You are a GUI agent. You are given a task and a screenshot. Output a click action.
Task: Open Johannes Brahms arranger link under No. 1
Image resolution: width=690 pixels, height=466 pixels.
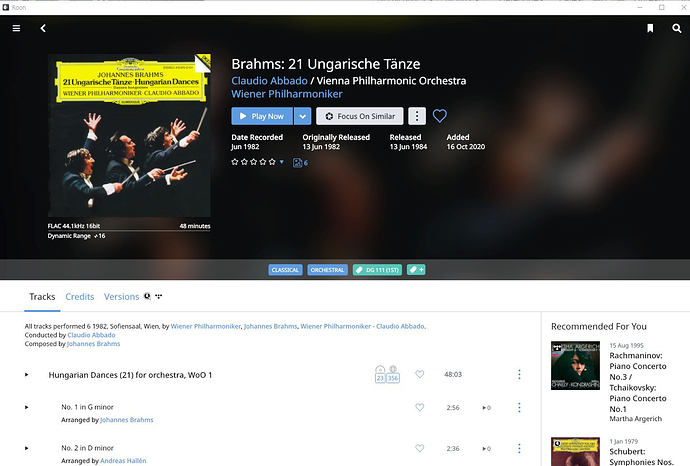click(x=127, y=420)
